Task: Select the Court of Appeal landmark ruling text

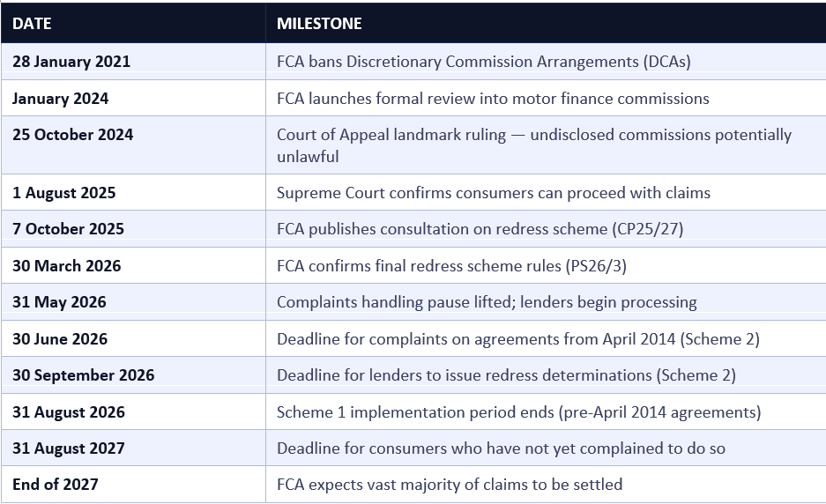Action: click(x=534, y=145)
